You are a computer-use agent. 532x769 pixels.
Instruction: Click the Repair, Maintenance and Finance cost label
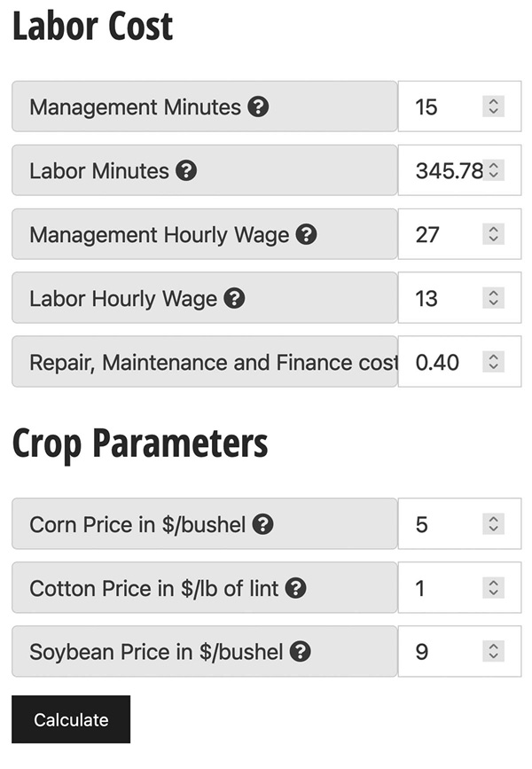pyautogui.click(x=214, y=363)
